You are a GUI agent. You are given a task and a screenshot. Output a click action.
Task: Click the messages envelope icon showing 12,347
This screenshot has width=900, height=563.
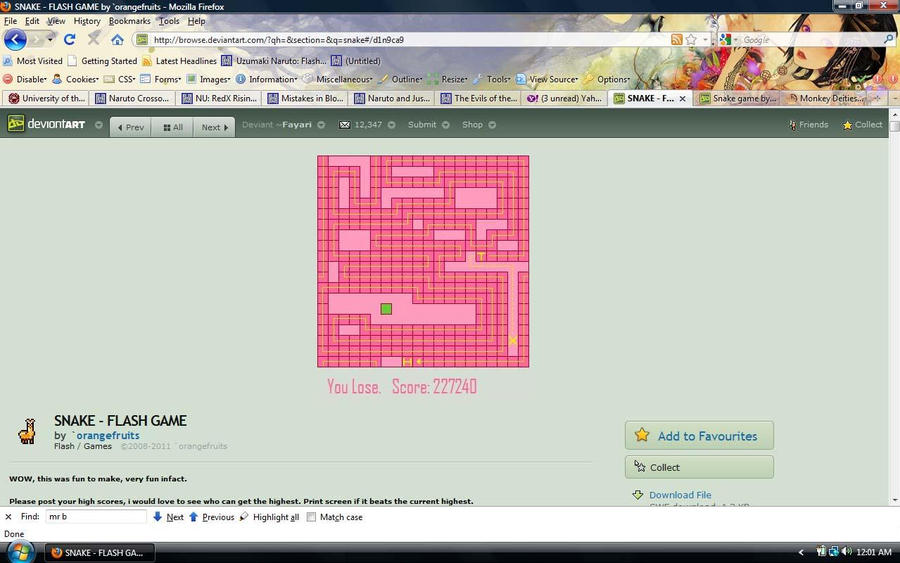tap(344, 125)
